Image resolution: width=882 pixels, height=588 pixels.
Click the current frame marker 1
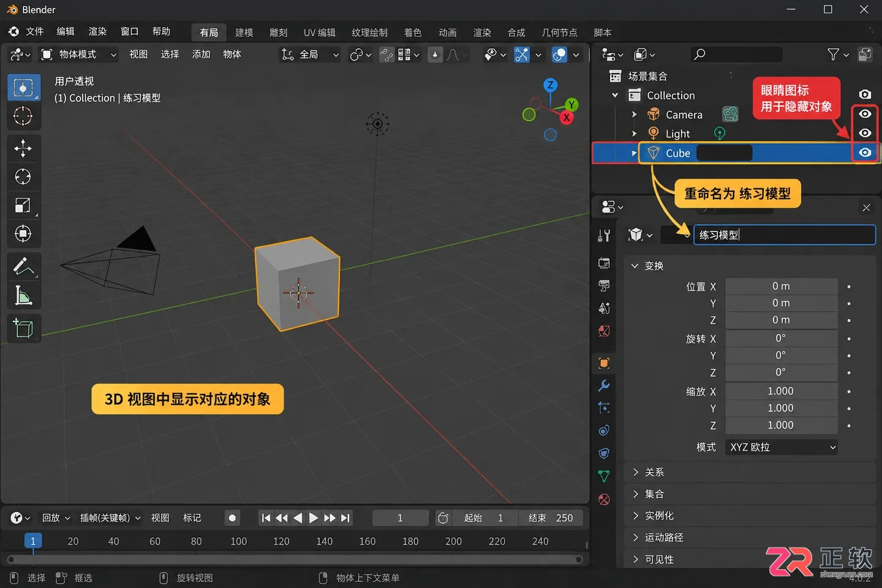click(33, 541)
